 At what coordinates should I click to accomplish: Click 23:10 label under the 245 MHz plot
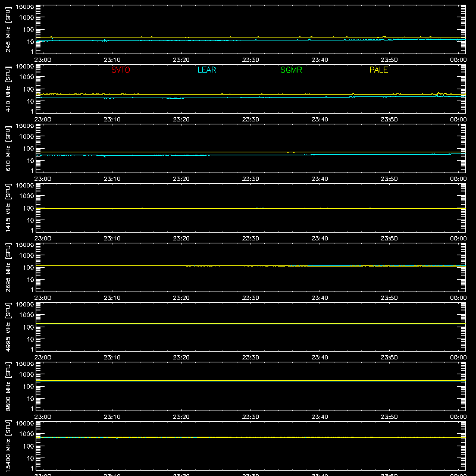pos(112,60)
